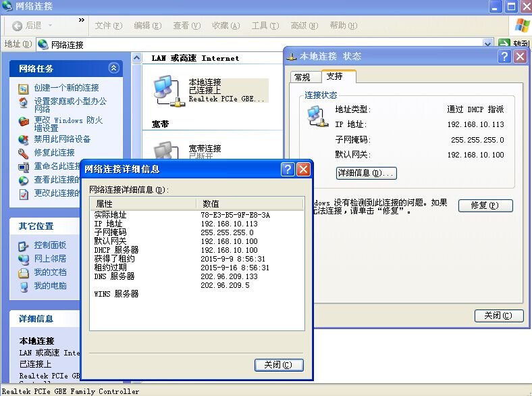Click the 详细信息(D)... button

pos(366,173)
